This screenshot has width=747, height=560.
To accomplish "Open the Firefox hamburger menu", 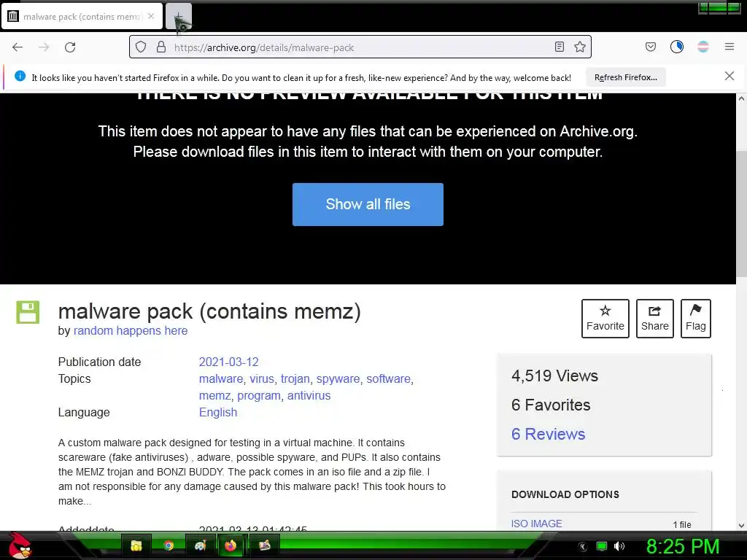I will click(729, 47).
